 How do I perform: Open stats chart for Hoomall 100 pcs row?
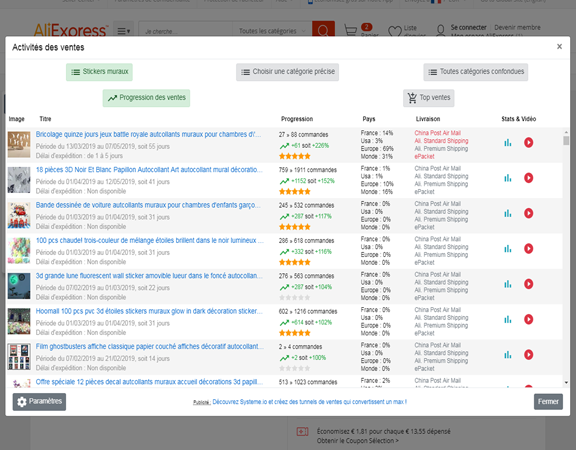coord(508,319)
